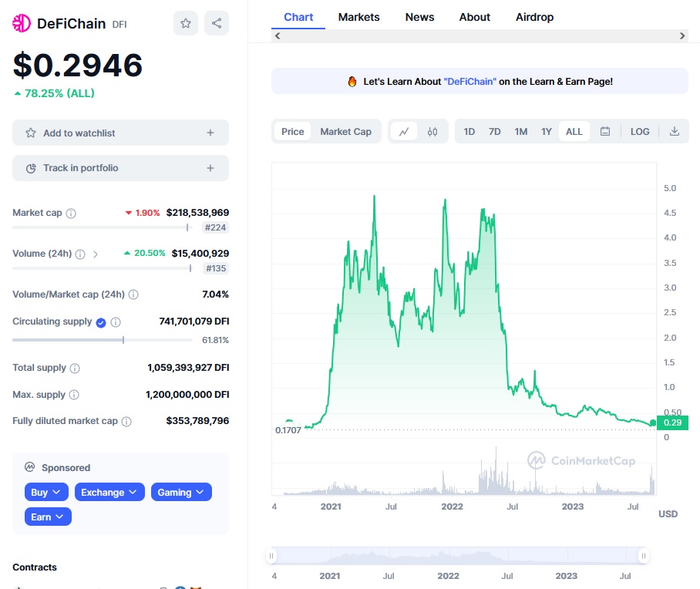Click the 7.04% volume ratio value
This screenshot has width=700, height=589.
215,294
